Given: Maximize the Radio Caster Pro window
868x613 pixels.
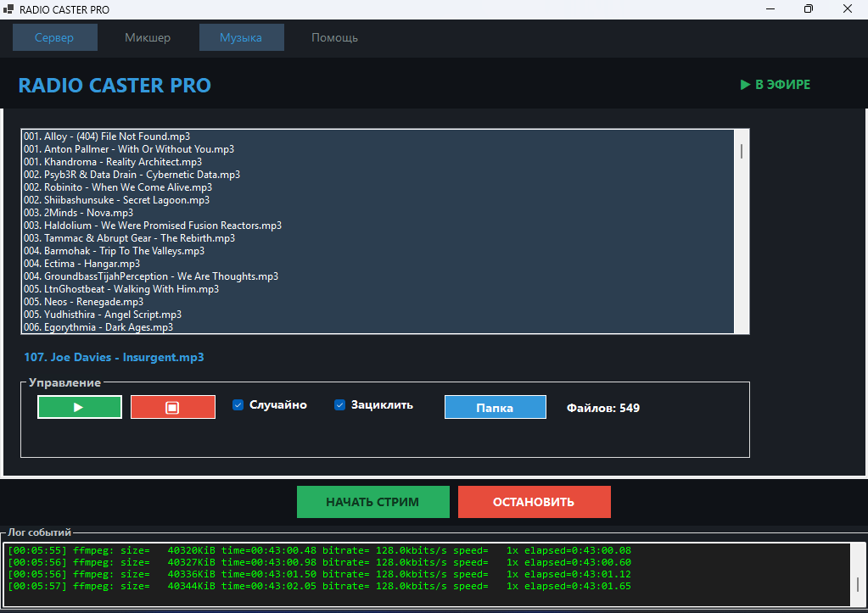Looking at the screenshot, I should [x=808, y=9].
